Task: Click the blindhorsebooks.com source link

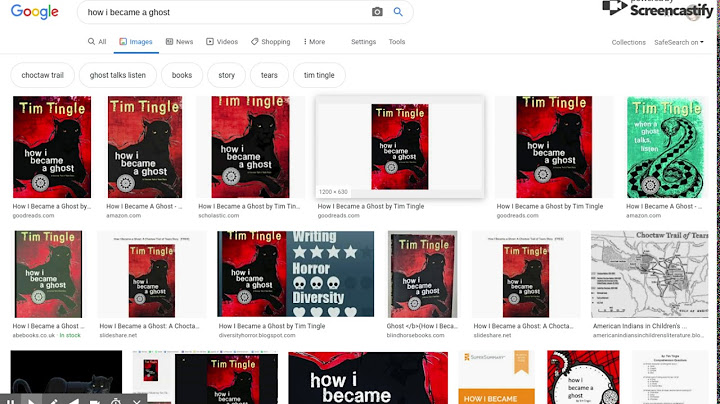Action: point(415,335)
